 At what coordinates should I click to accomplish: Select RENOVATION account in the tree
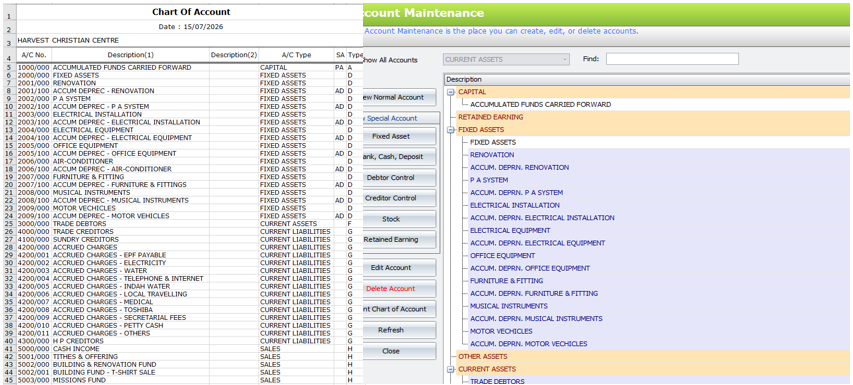[492, 155]
